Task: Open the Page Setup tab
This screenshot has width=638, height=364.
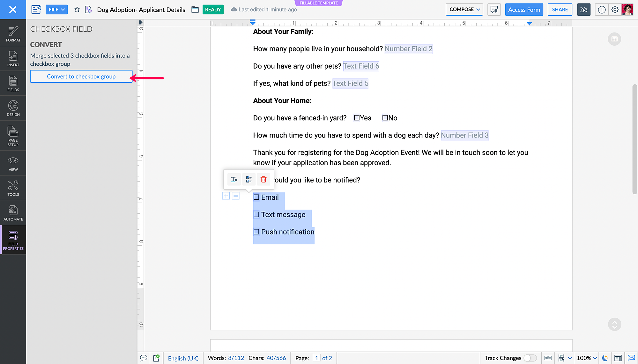Action: point(13,136)
